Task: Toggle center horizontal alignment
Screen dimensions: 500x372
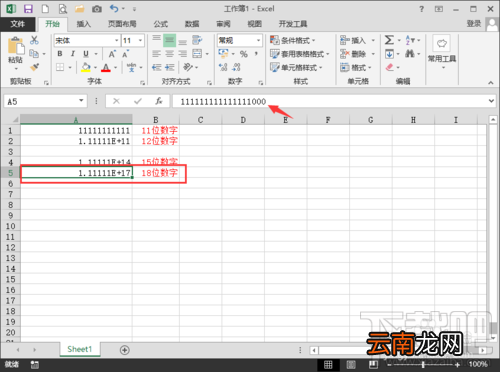Action: (170, 54)
